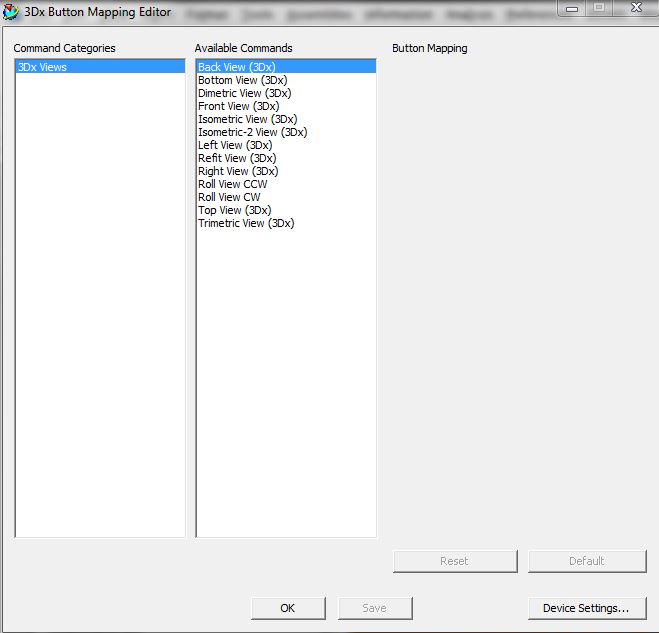659x633 pixels.
Task: Minimize the Button Mapping Editor window
Action: pos(572,8)
